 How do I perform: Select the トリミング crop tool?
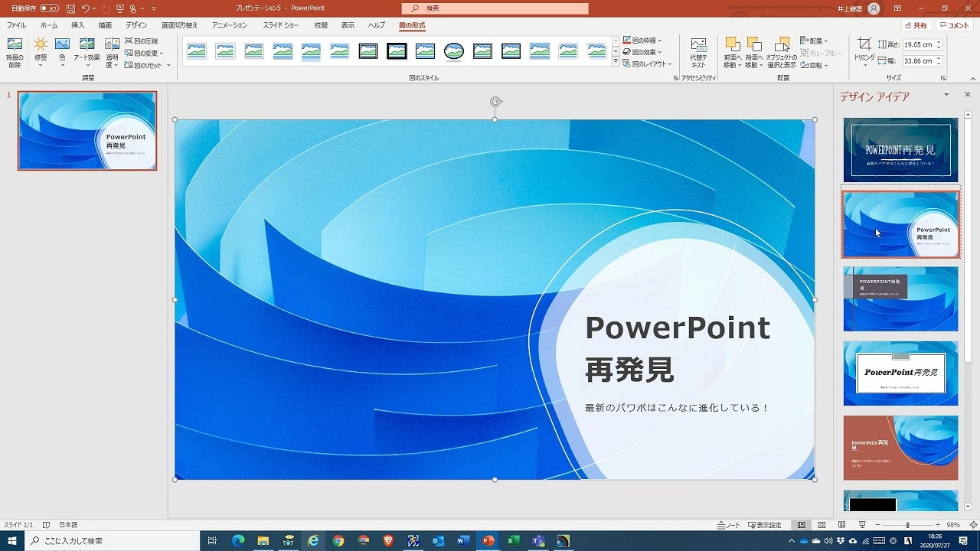(864, 52)
